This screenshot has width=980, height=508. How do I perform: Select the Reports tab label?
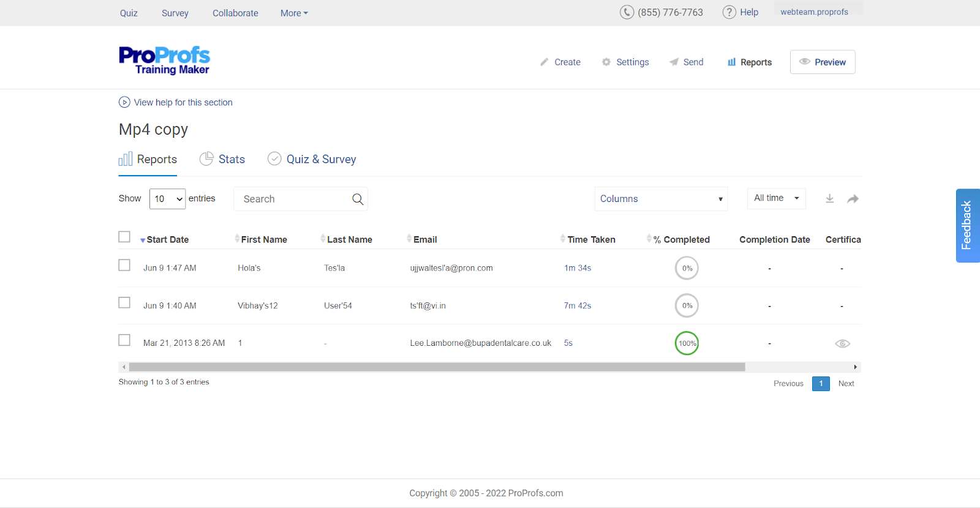tap(157, 159)
